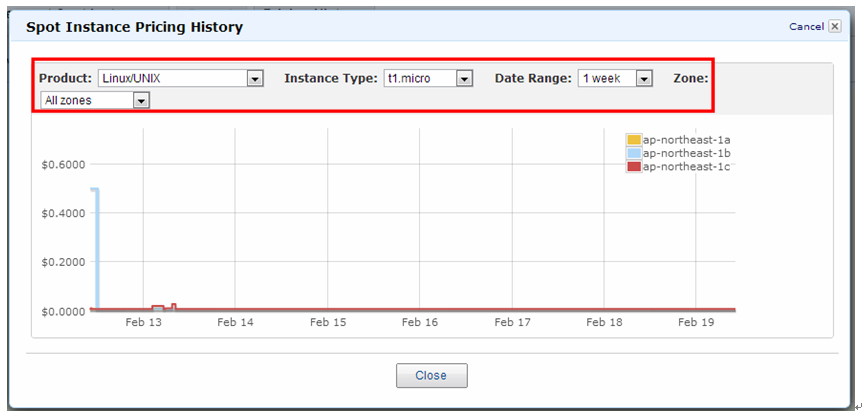
Task: Click the Feb 18 axis label
Action: (x=604, y=322)
